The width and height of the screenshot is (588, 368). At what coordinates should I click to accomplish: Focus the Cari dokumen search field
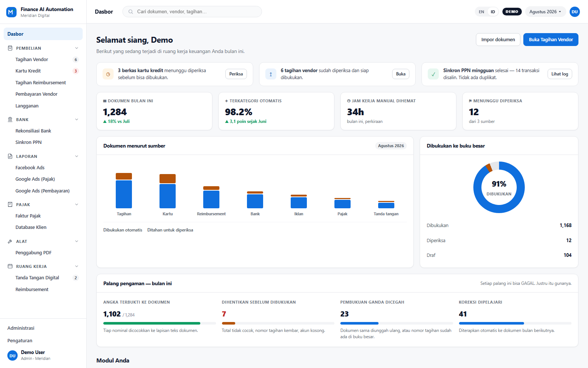click(x=192, y=12)
